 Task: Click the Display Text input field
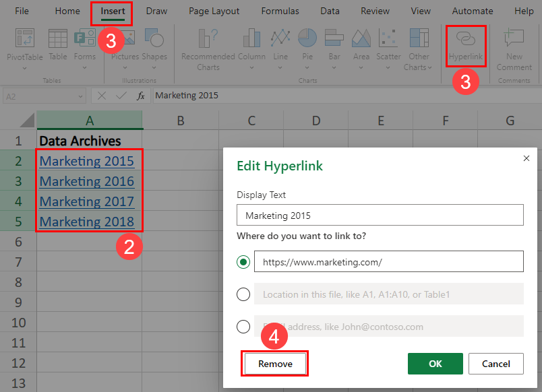click(x=380, y=215)
